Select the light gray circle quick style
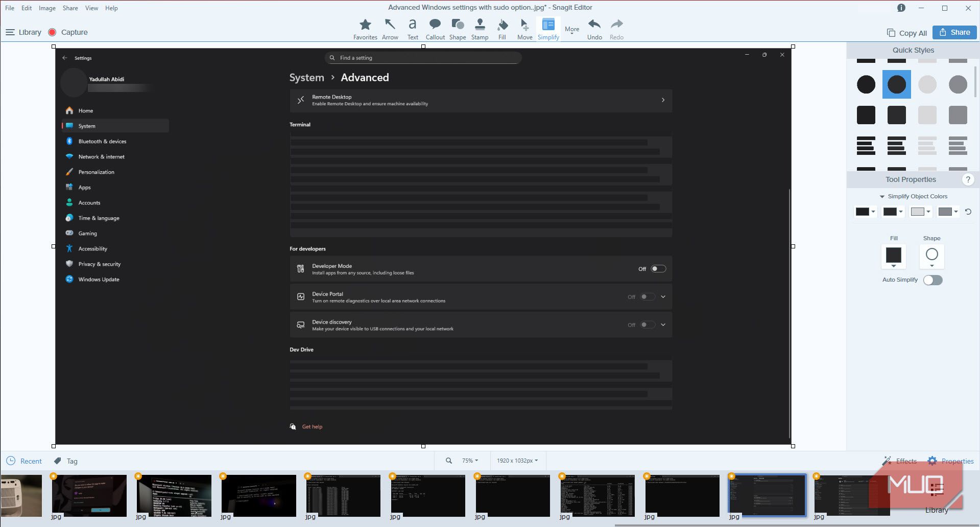The height and width of the screenshot is (527, 980). 927,84
